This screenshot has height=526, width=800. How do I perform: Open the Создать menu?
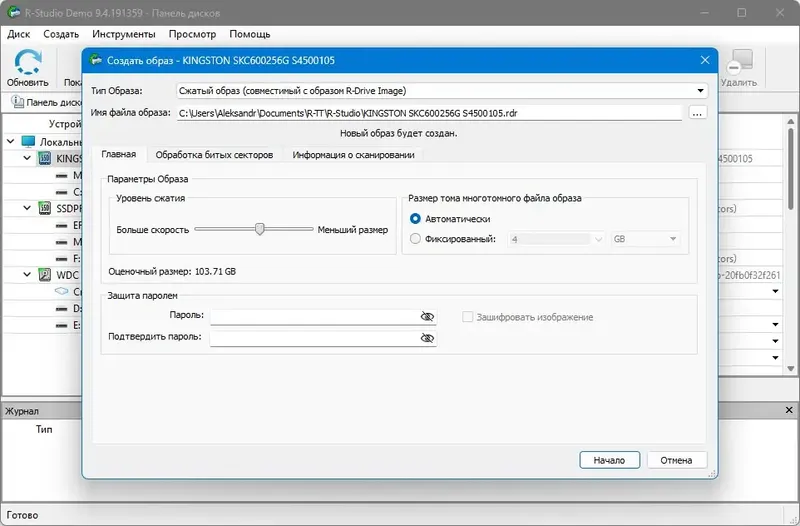(x=61, y=34)
